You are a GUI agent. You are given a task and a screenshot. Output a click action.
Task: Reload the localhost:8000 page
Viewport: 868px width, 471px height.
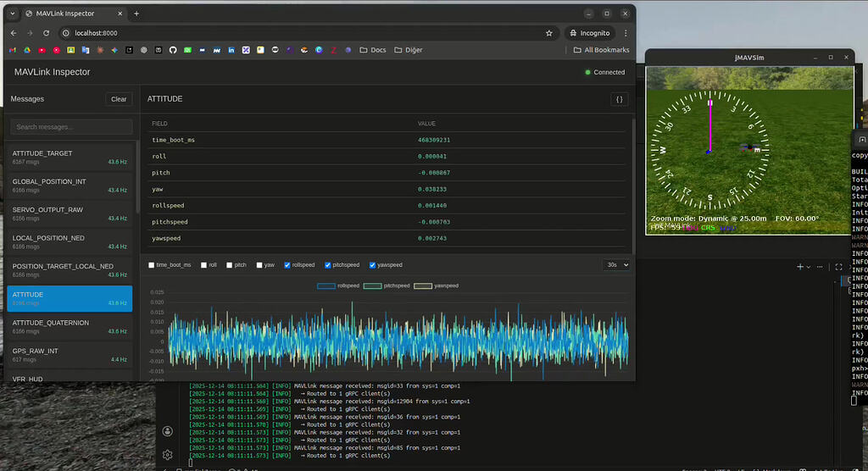coord(47,33)
